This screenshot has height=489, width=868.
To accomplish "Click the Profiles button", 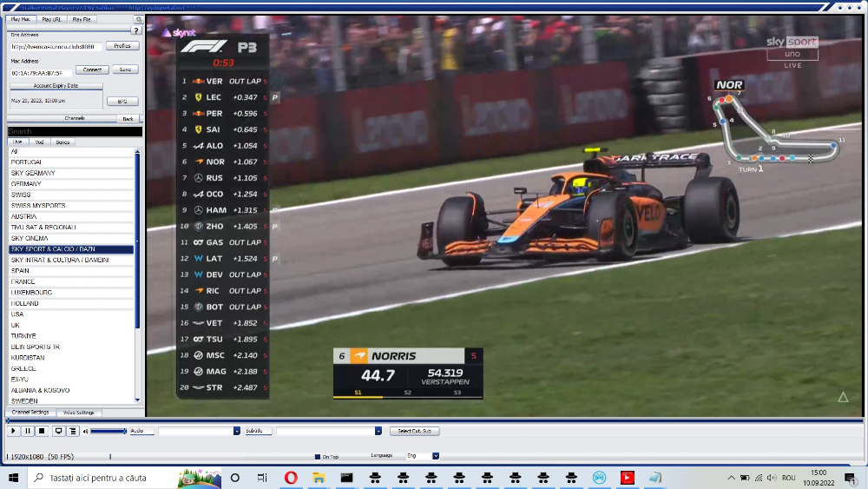I will coord(122,46).
